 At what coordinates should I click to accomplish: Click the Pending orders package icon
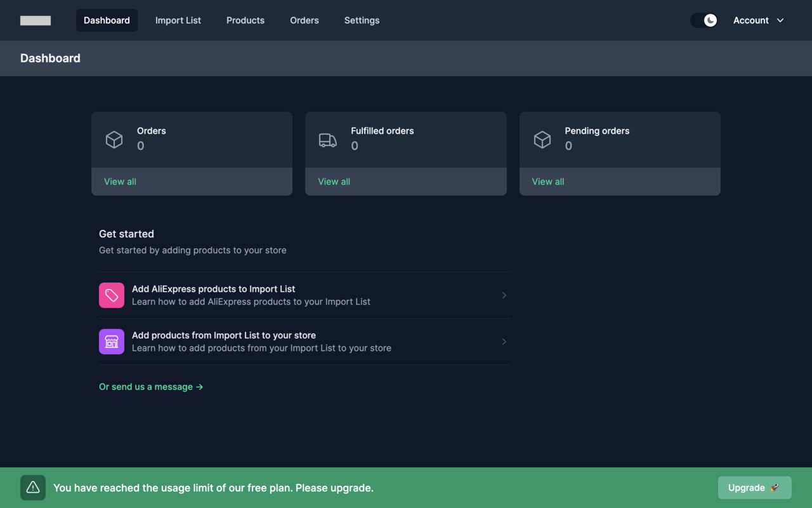coord(542,140)
